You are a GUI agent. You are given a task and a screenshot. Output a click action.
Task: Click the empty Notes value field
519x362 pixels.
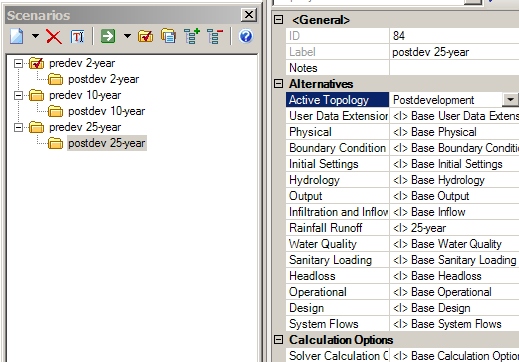point(454,68)
